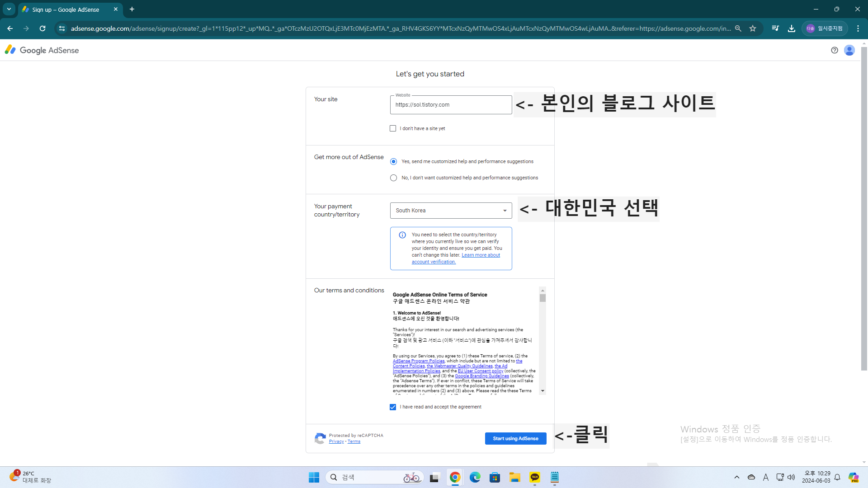This screenshot has height=488, width=868.
Task: Check the I don't have a site yet box
Action: [393, 128]
